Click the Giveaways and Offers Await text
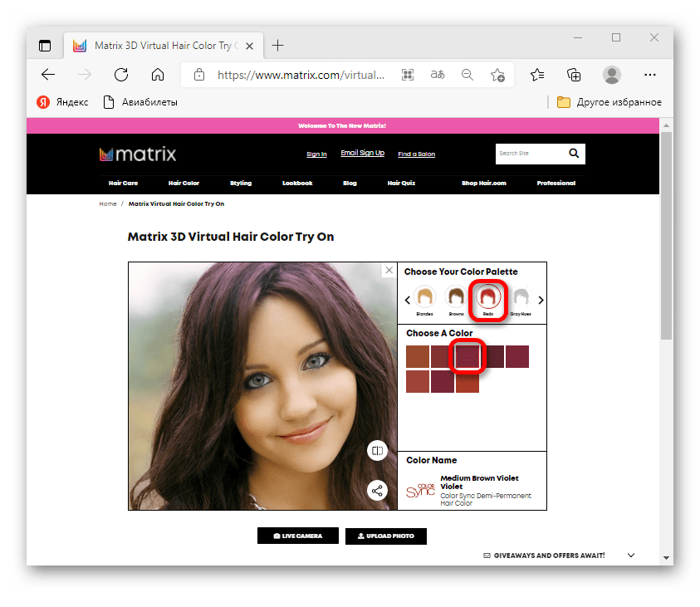Image resolution: width=700 pixels, height=607 pixels. [549, 556]
